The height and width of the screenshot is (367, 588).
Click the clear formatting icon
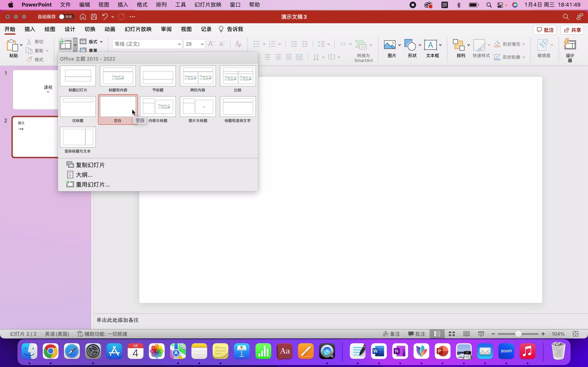pos(238,44)
